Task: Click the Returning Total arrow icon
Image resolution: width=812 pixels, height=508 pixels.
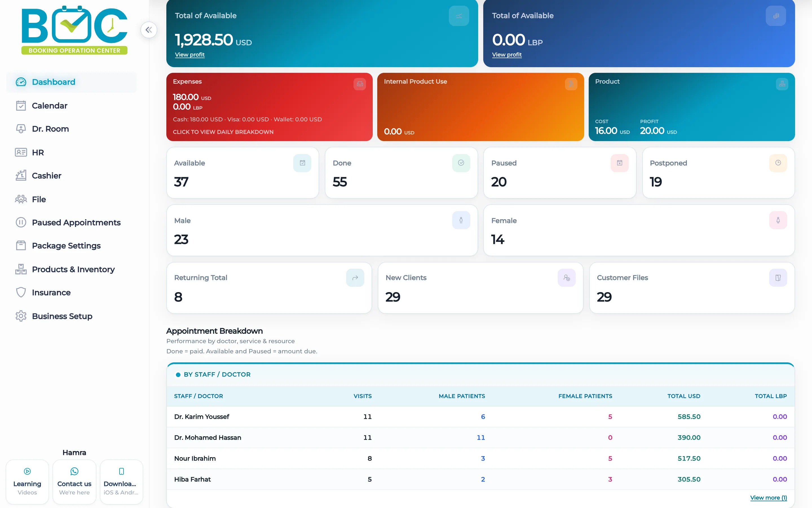Action: click(355, 278)
